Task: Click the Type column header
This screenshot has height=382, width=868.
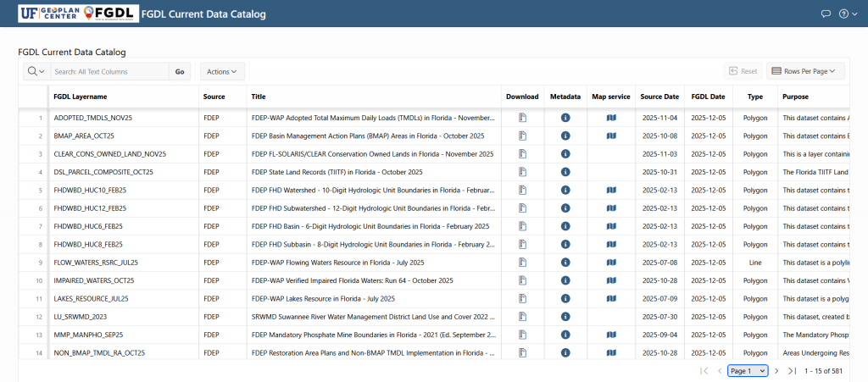Action: coord(754,97)
